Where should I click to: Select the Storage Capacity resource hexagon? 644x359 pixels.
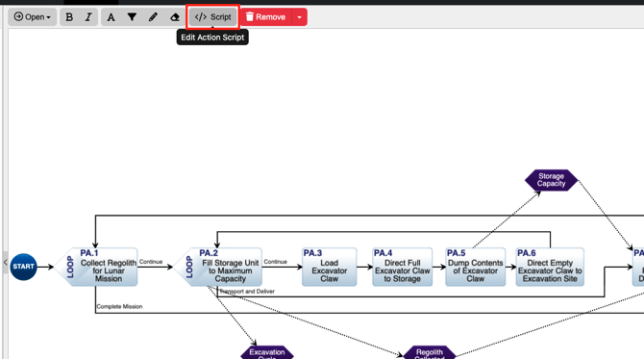coord(551,180)
